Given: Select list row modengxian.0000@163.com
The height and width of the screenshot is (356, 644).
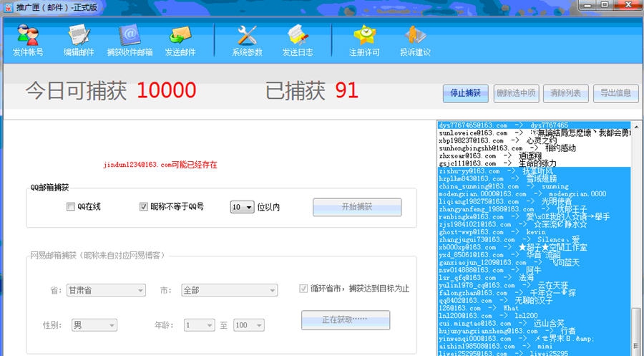Looking at the screenshot, I should coord(534,193).
